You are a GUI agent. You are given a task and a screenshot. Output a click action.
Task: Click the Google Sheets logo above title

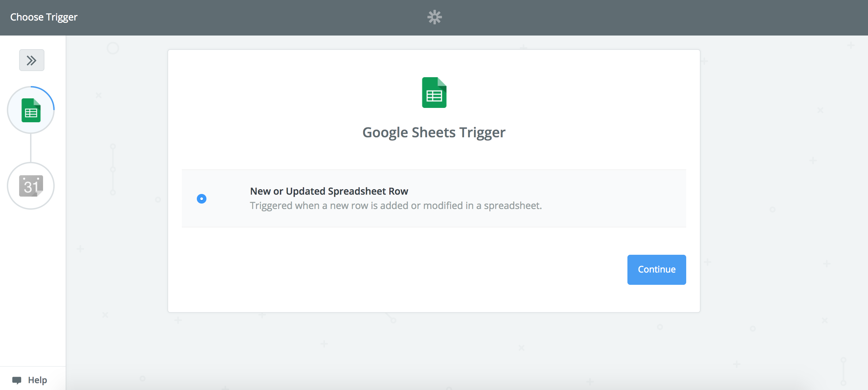(434, 93)
